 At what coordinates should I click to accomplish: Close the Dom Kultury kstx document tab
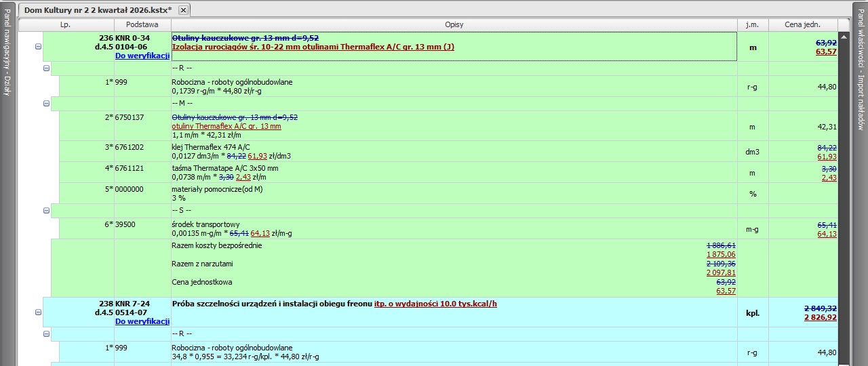[x=183, y=9]
